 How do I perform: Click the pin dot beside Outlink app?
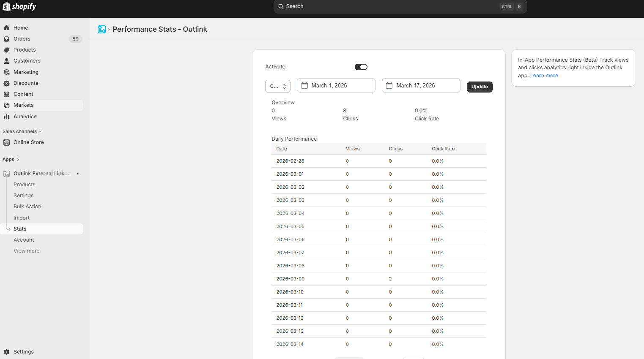coord(78,174)
